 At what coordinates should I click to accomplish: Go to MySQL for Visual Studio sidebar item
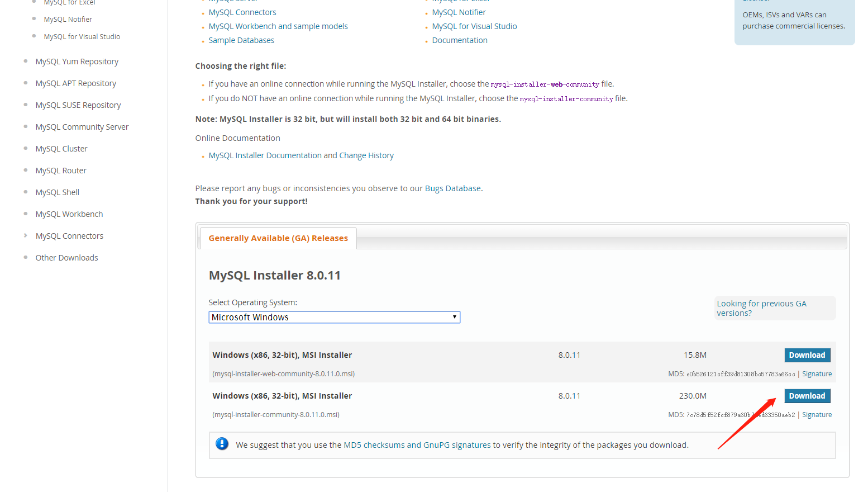82,36
